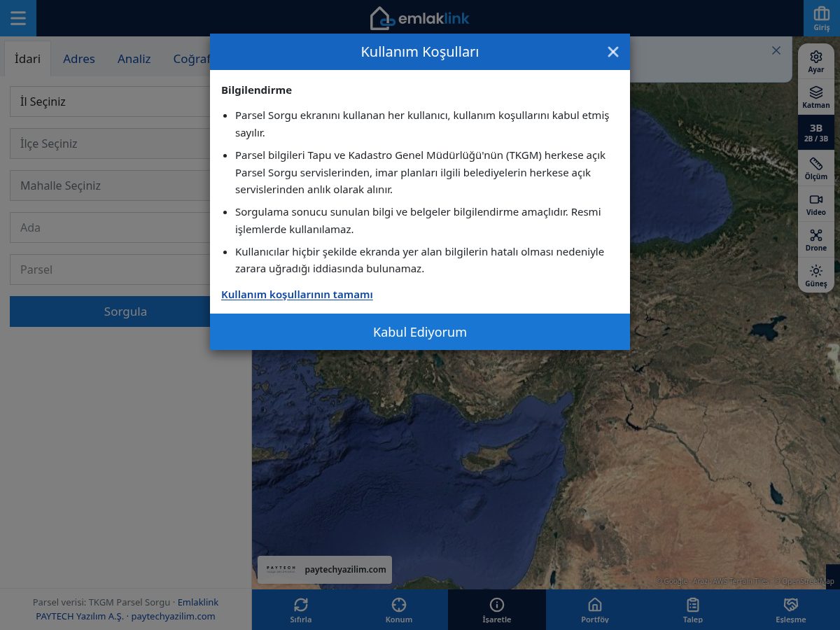
Task: Open the Talep tab
Action: 693,610
